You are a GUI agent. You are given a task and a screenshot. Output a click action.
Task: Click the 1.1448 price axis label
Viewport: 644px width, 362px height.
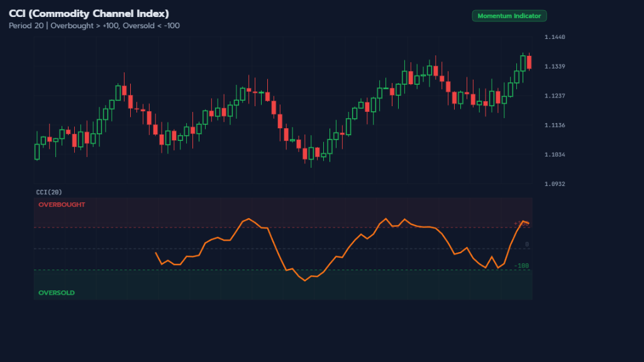coord(553,37)
